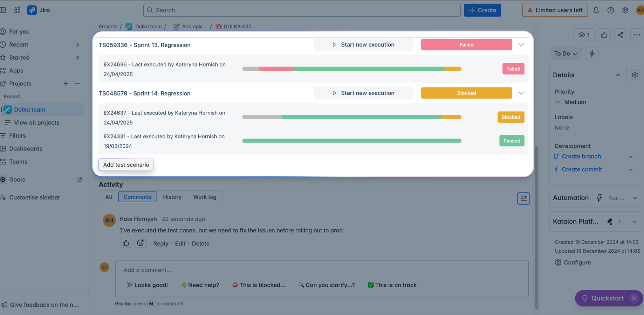
Task: Toggle the watch issue eye button
Action: pos(584,35)
